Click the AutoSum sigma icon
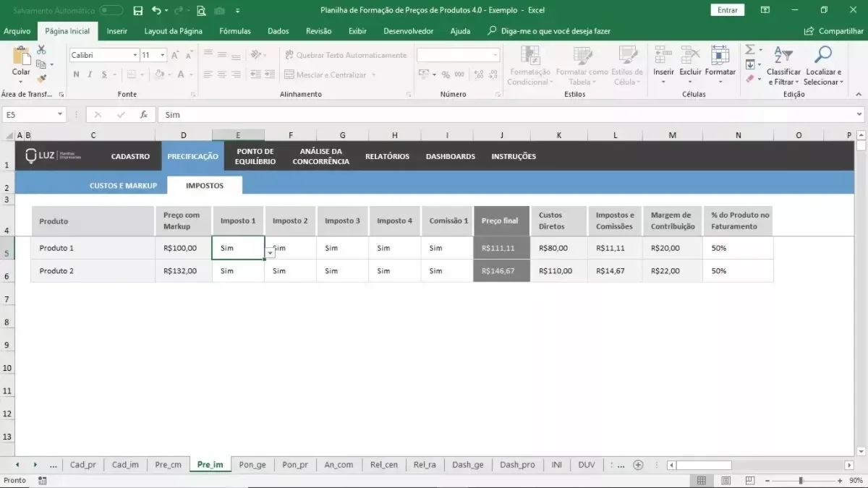Image resolution: width=868 pixels, height=488 pixels. coord(750,50)
